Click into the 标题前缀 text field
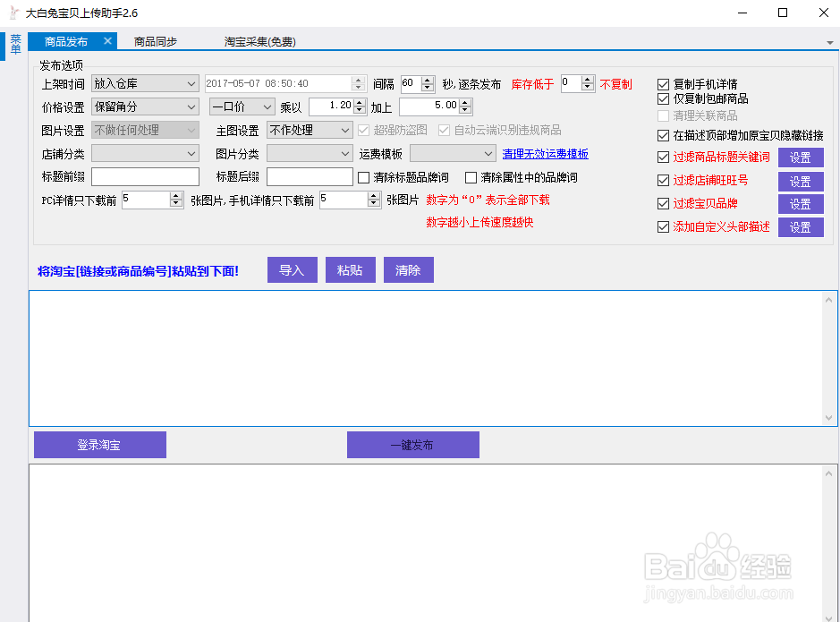This screenshot has height=622, width=840. 145,177
